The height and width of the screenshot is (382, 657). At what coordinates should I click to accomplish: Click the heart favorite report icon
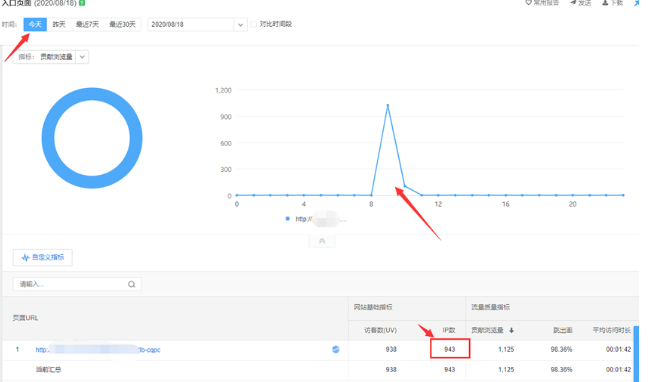(x=528, y=3)
